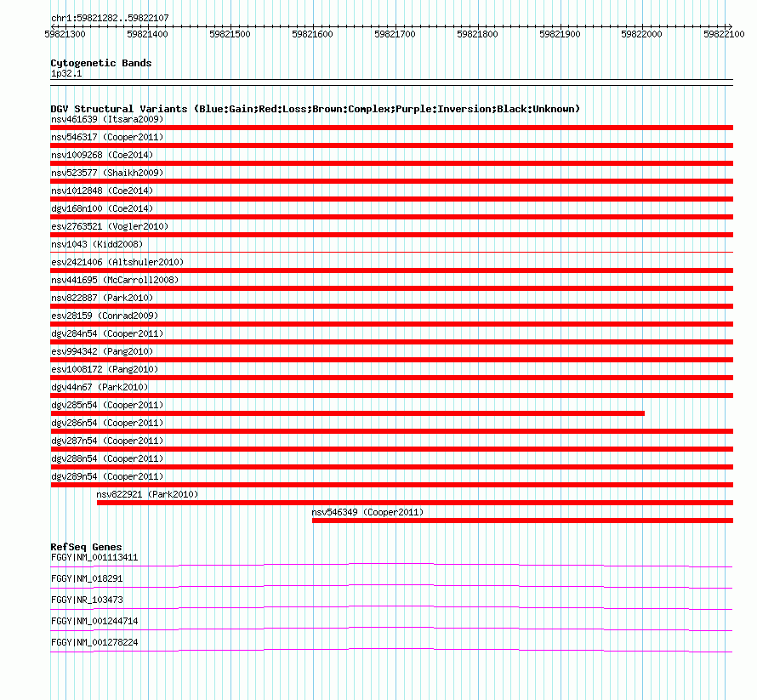
Task: Open the dgv287n54 (Cooper2011) entry
Action: pos(107,441)
